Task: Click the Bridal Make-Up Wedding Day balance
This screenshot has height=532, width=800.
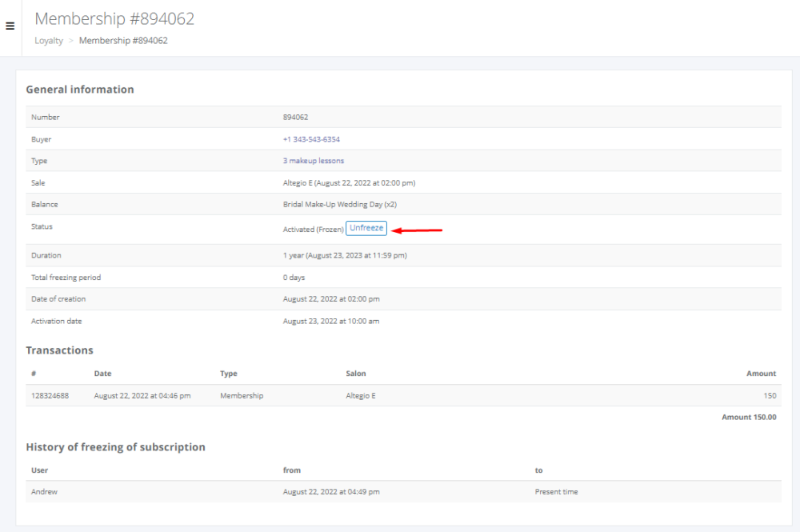Action: pyautogui.click(x=340, y=205)
